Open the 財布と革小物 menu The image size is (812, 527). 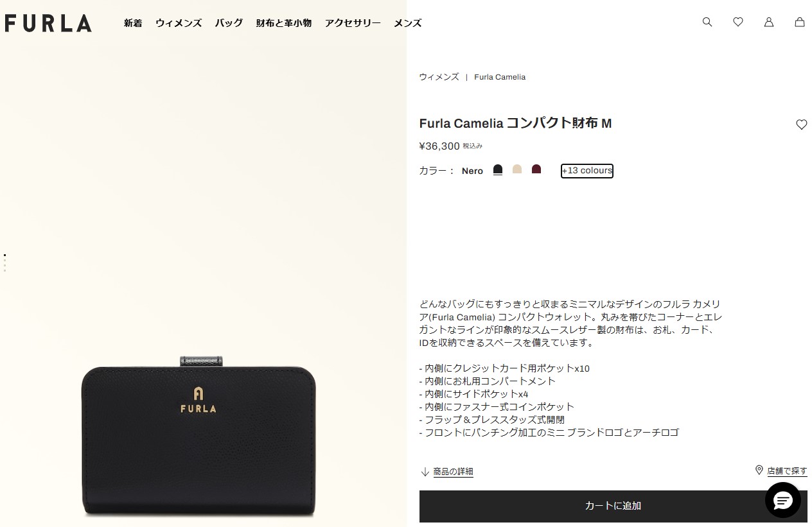(284, 23)
